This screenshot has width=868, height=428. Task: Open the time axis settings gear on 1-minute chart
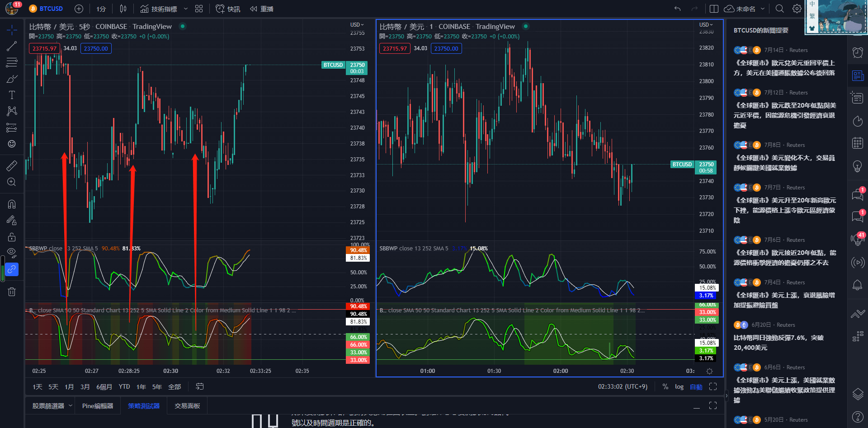click(x=709, y=371)
